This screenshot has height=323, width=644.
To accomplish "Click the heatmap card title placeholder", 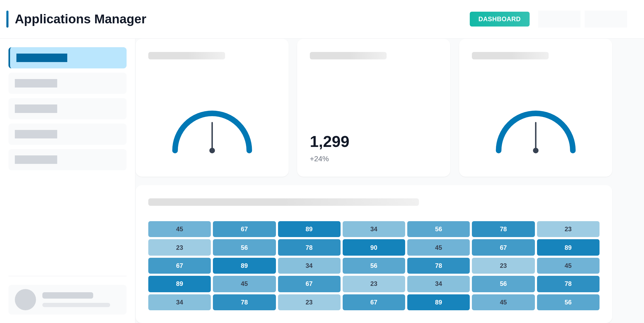I will pos(283,202).
